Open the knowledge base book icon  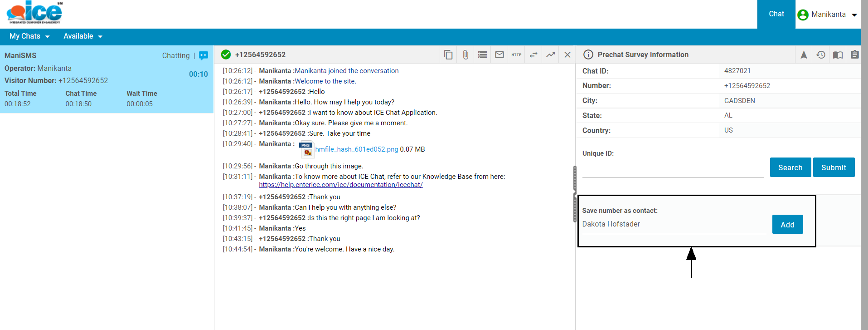click(838, 55)
